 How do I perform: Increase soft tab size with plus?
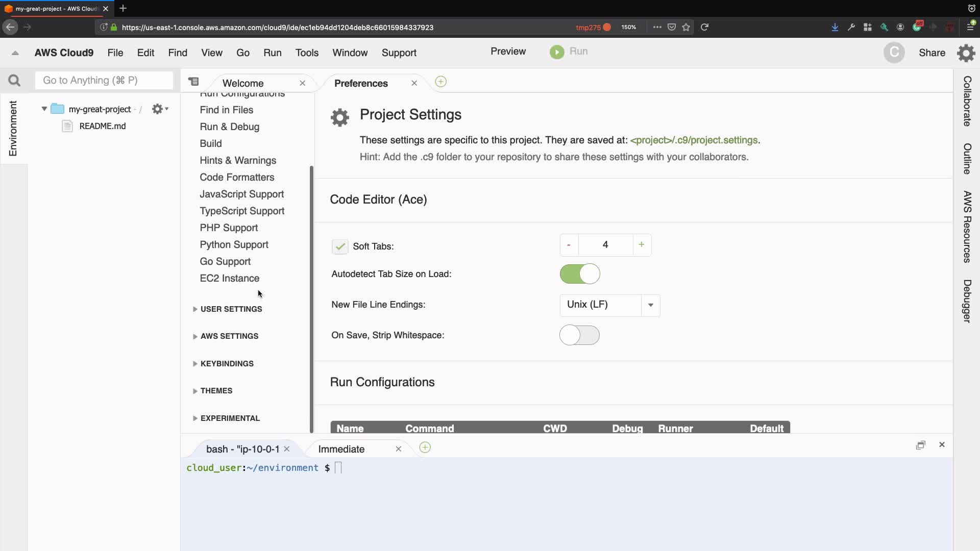click(641, 245)
